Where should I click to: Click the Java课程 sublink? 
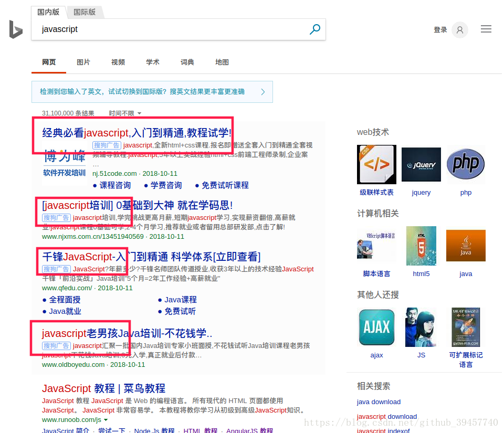tap(181, 300)
